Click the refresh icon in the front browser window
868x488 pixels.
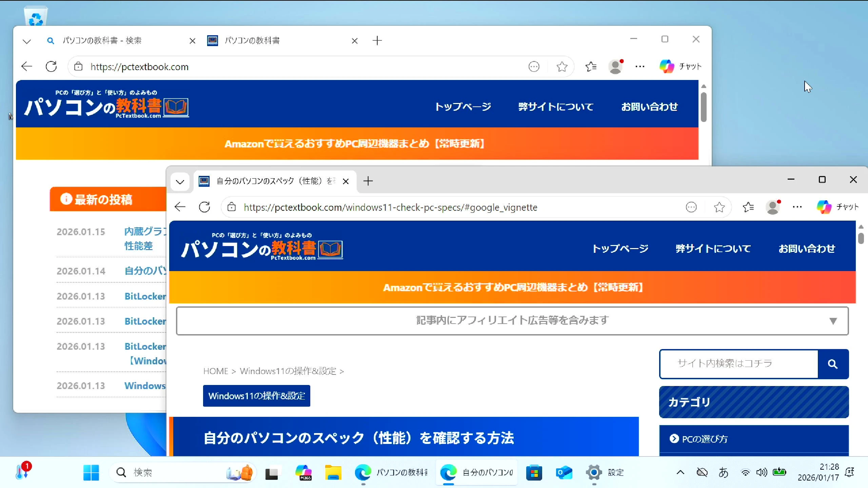coord(204,207)
